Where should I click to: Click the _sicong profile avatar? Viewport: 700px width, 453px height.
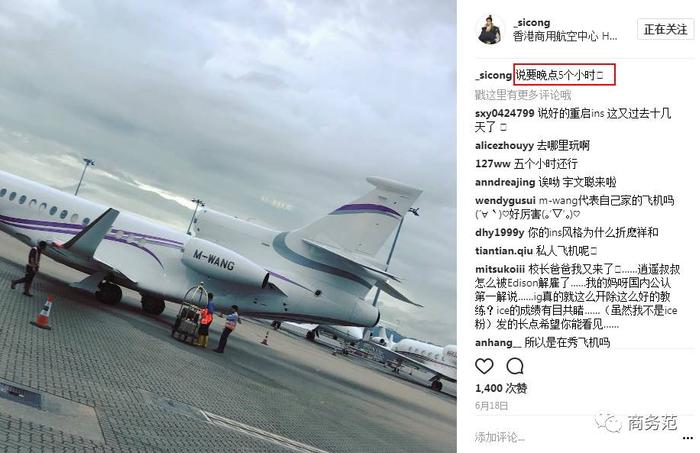click(x=490, y=29)
